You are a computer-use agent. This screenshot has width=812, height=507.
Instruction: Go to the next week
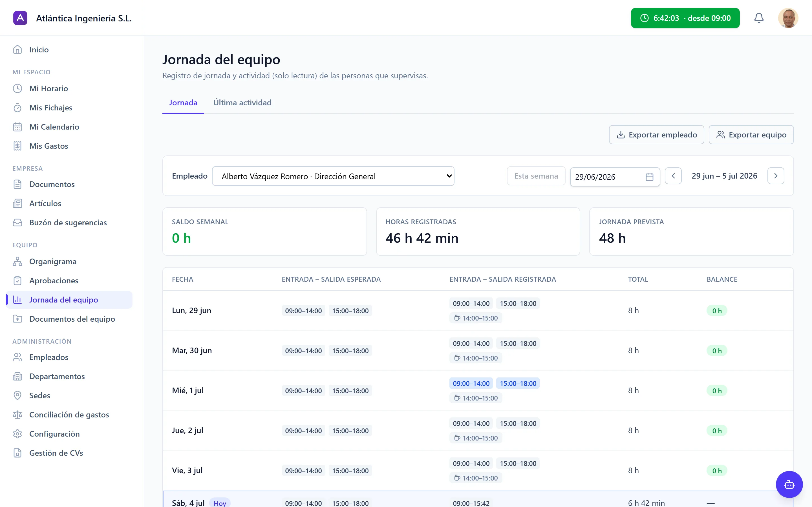click(x=775, y=176)
